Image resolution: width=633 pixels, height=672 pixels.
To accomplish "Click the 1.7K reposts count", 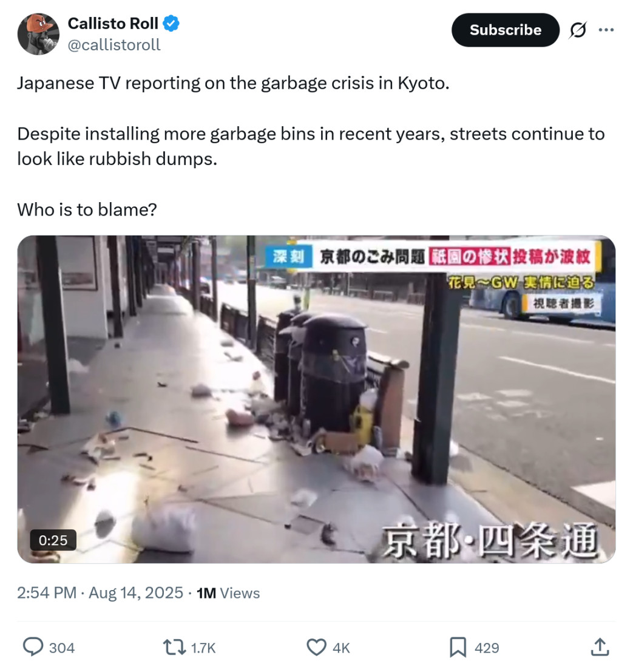I will coord(203,648).
